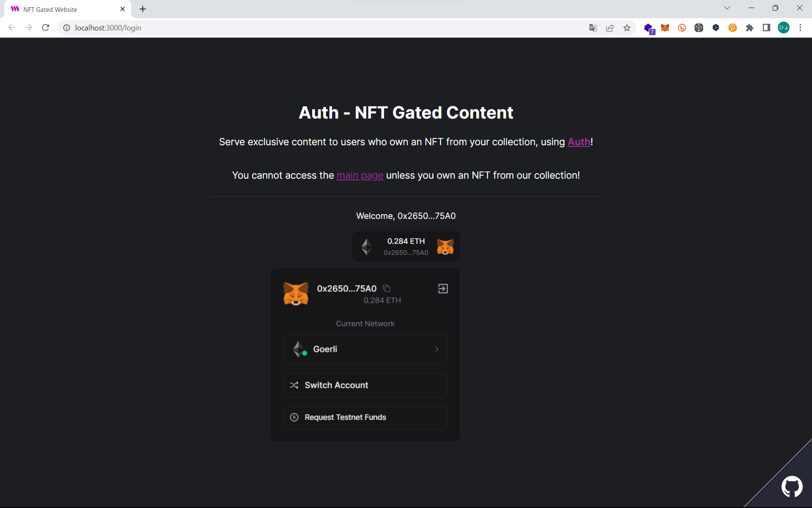812x508 pixels.
Task: Open the main page link
Action: [359, 175]
